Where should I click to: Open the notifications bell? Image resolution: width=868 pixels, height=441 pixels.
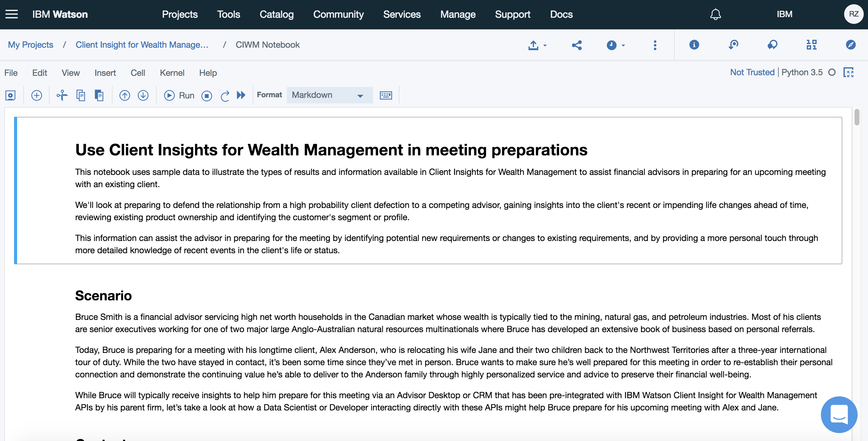pos(715,14)
